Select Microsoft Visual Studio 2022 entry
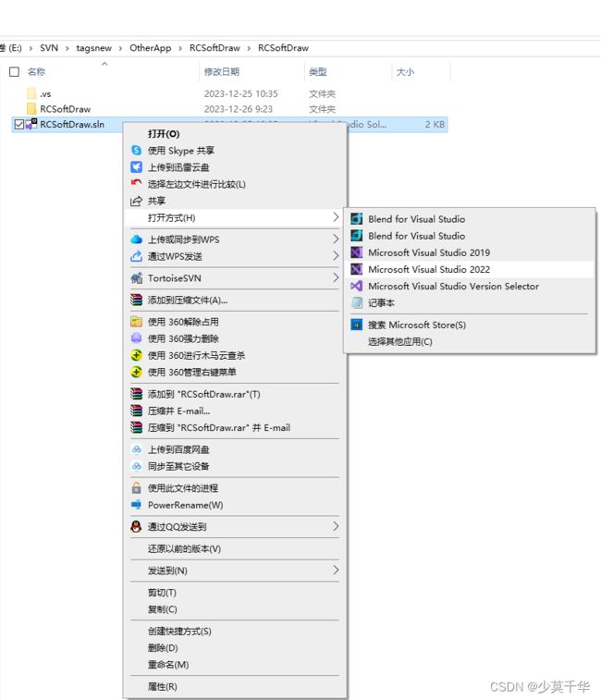This screenshot has height=700, width=601. coord(471,269)
